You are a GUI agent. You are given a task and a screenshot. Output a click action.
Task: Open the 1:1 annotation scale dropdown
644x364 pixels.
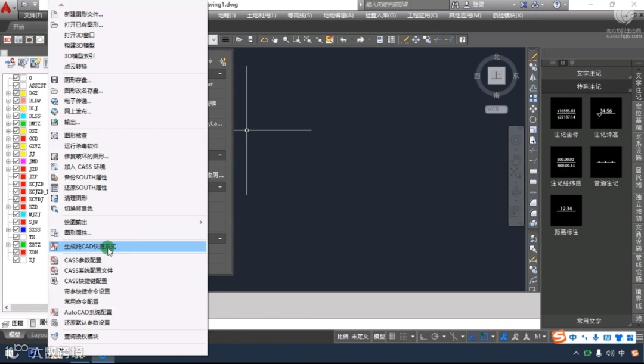point(540,337)
